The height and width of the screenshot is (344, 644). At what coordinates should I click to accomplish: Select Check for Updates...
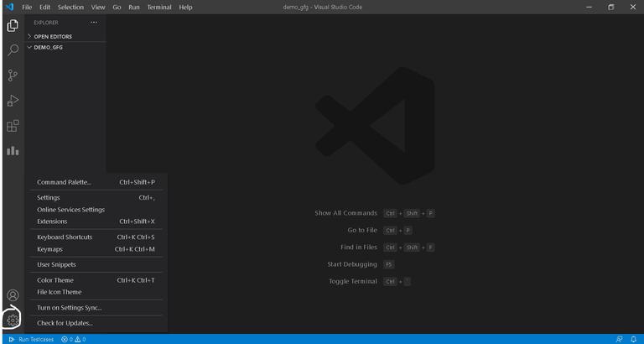96,323
